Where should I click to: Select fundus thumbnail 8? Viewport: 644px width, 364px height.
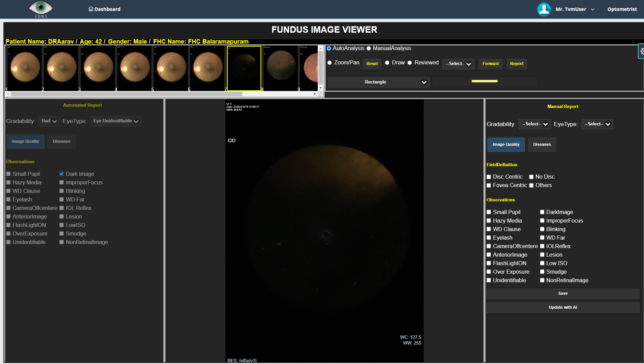tap(280, 68)
